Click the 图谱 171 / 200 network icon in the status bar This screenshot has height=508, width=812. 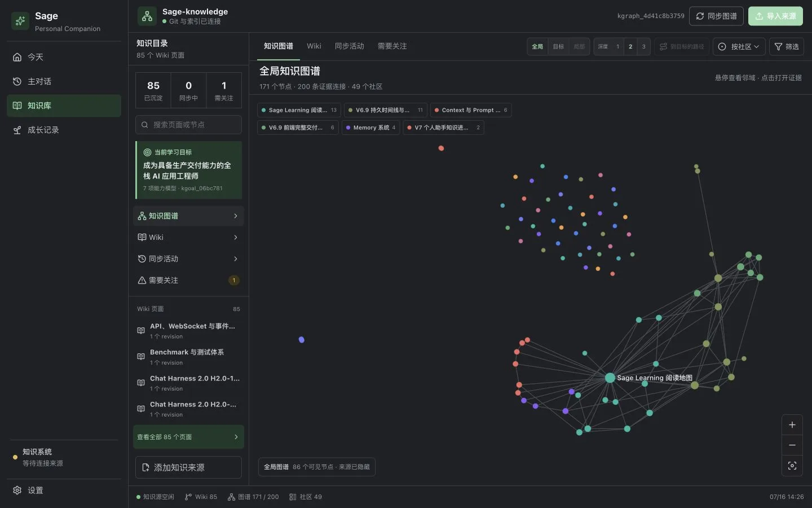(231, 497)
